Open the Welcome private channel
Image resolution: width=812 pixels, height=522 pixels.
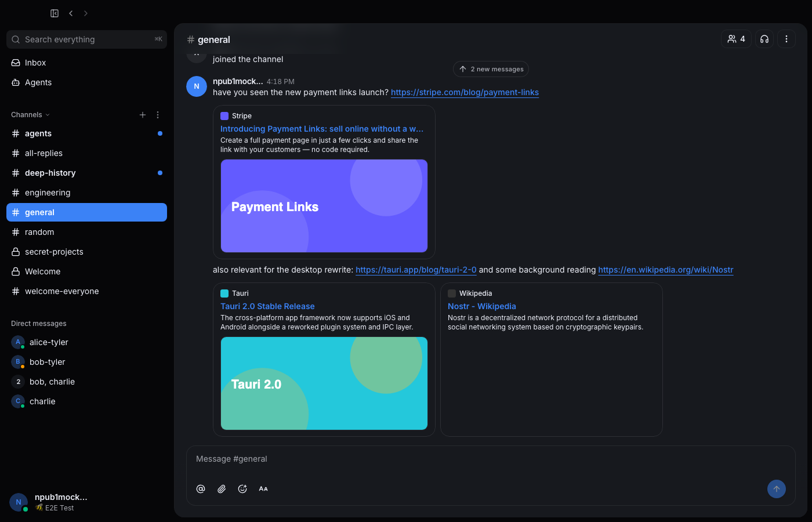pyautogui.click(x=86, y=271)
